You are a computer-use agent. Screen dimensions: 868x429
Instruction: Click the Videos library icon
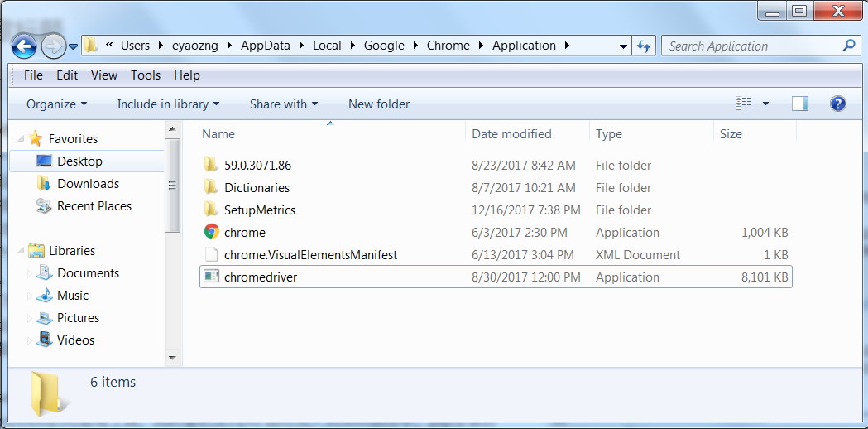(45, 340)
